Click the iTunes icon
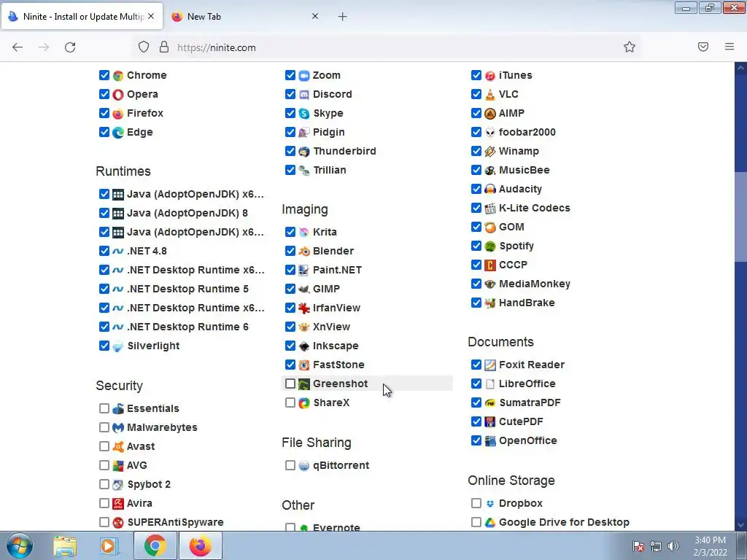Viewport: 747px width, 560px height. [x=490, y=75]
